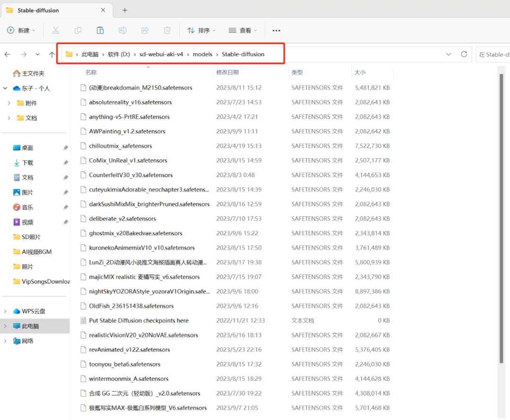Open 音乐 quick access item

tap(23, 207)
